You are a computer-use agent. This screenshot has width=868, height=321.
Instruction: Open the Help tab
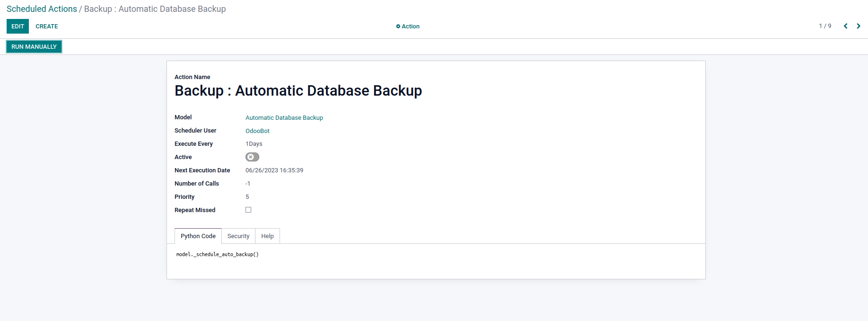click(267, 236)
